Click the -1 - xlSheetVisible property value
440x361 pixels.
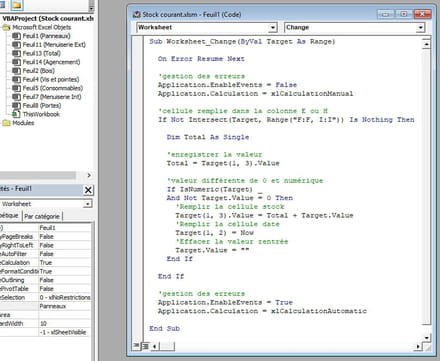coord(64,332)
